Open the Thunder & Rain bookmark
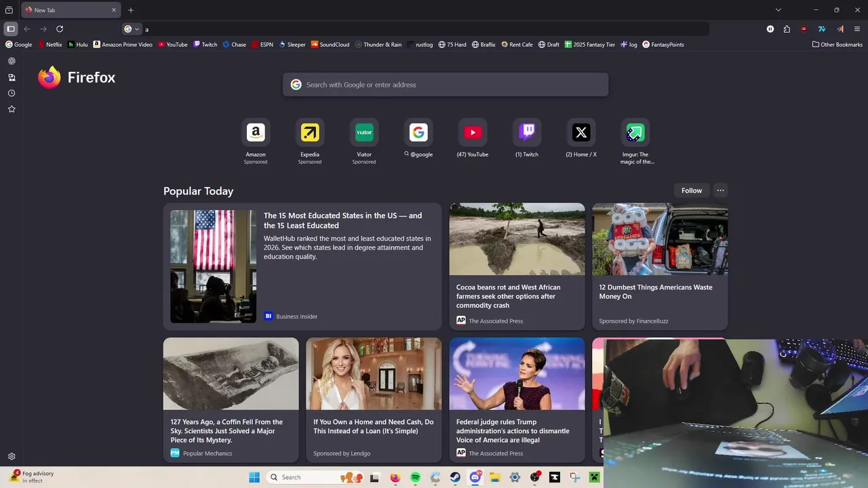The height and width of the screenshot is (488, 868). [x=378, y=45]
